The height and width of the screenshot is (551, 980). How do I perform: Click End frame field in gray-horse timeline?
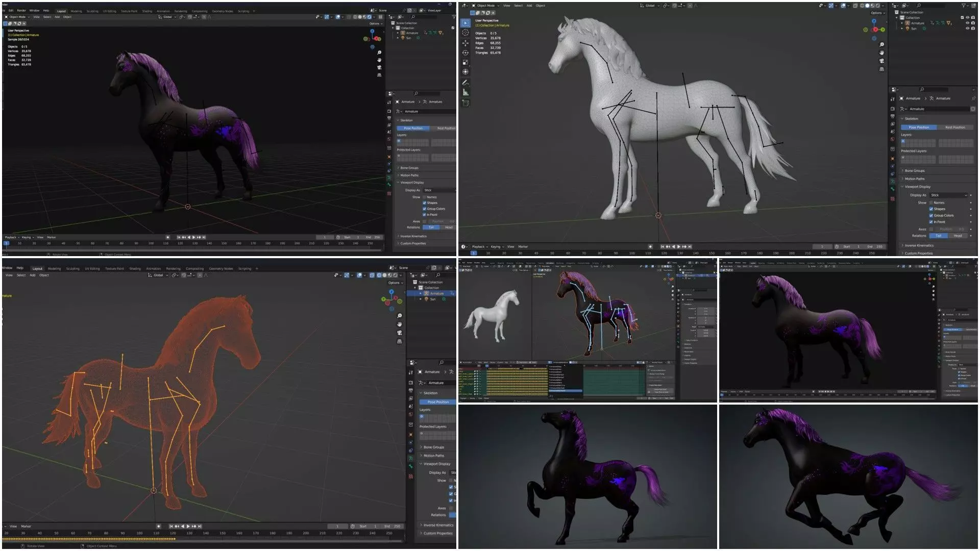tap(875, 246)
